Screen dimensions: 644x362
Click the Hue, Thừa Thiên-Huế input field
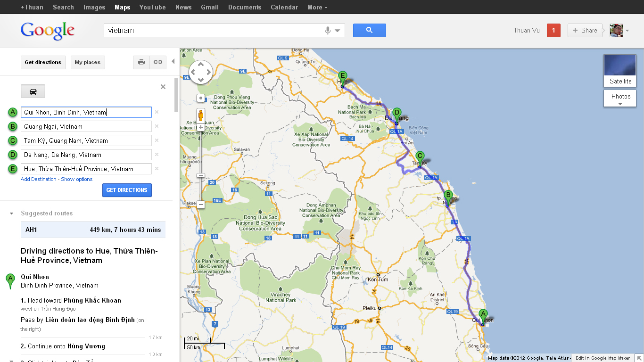86,169
